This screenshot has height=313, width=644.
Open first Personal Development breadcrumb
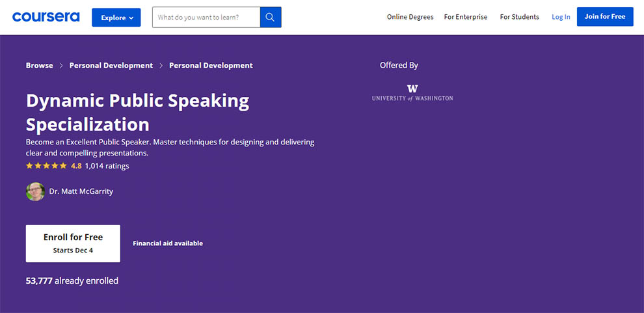pos(111,65)
